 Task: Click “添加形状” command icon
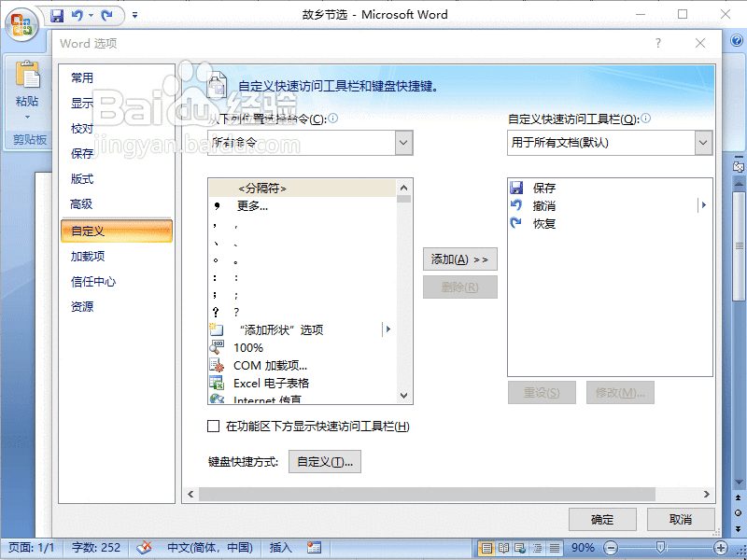(x=217, y=329)
